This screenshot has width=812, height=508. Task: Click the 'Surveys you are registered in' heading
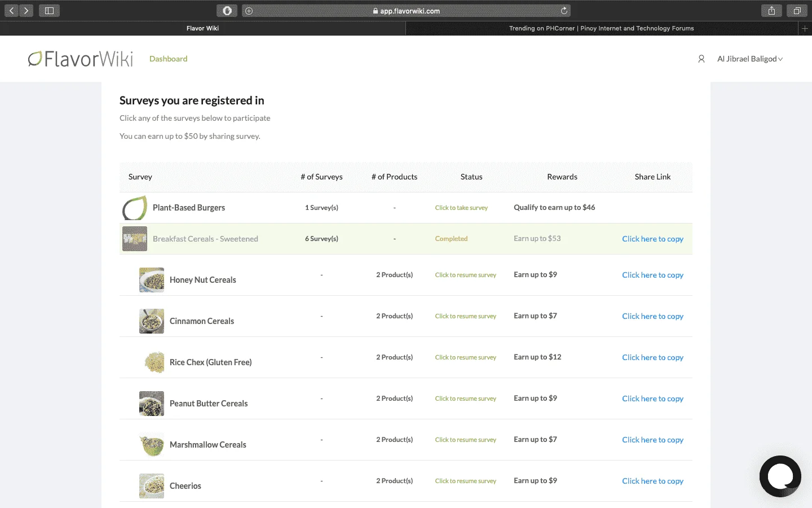[192, 100]
